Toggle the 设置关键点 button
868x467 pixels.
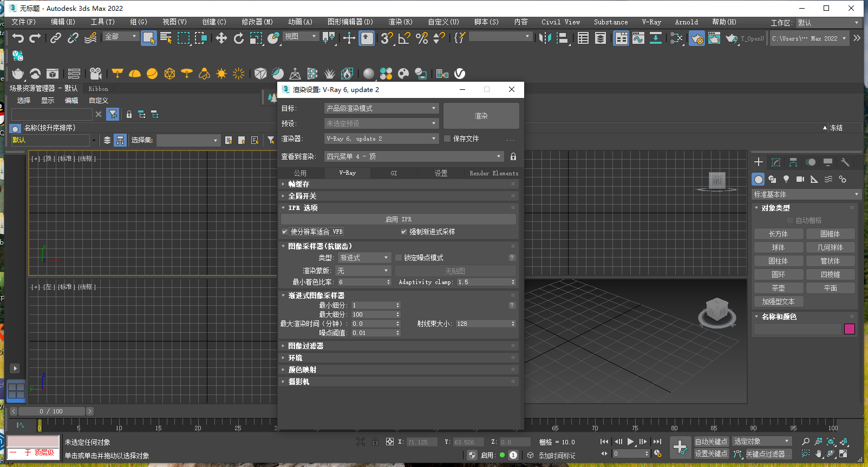click(712, 453)
